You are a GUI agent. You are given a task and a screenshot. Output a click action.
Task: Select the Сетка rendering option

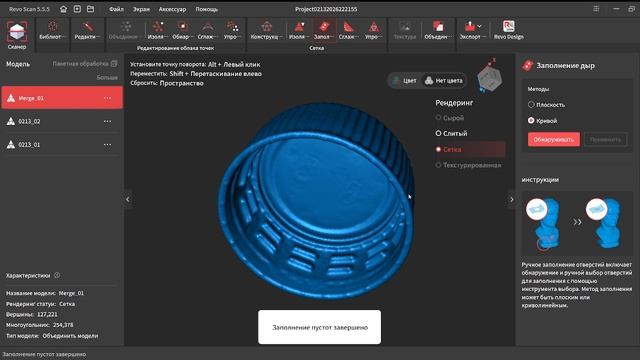click(x=470, y=149)
